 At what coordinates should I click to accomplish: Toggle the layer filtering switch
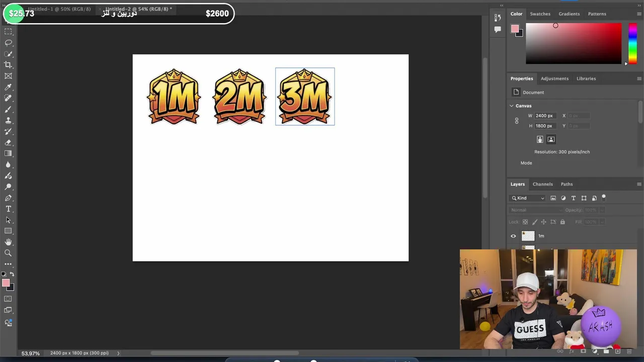[x=604, y=198]
